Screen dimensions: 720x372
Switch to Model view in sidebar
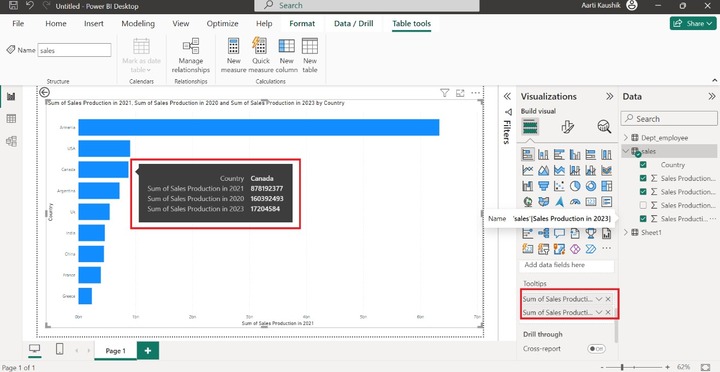11,141
